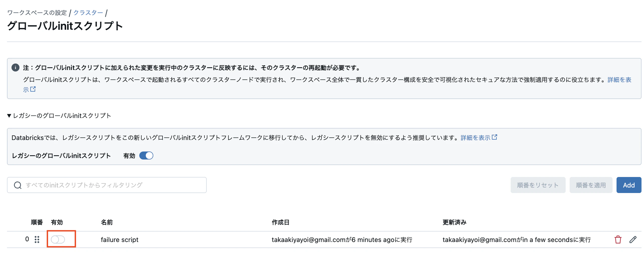Click the 順番 column header
This screenshot has height=255, width=644.
(x=37, y=222)
